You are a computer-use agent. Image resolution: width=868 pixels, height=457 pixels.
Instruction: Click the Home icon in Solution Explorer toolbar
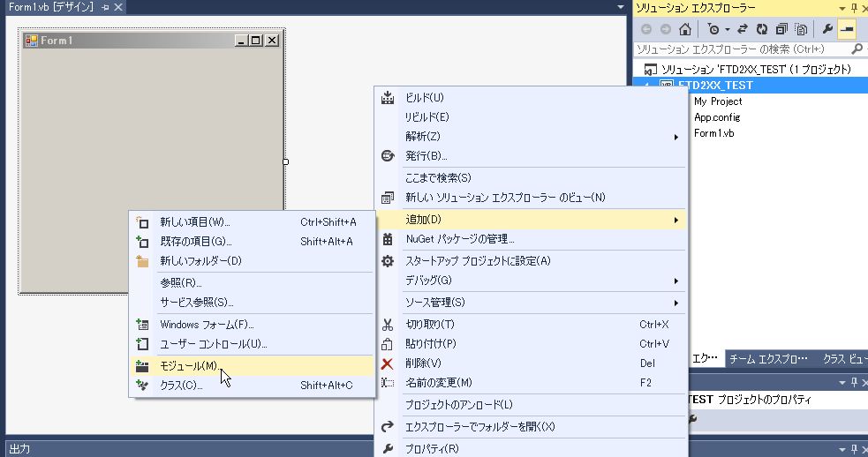[684, 29]
